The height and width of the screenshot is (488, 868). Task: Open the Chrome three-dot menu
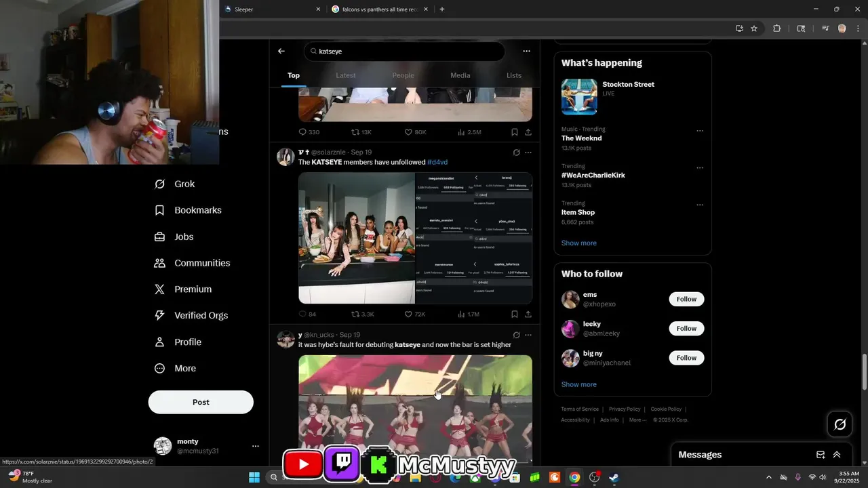858,28
